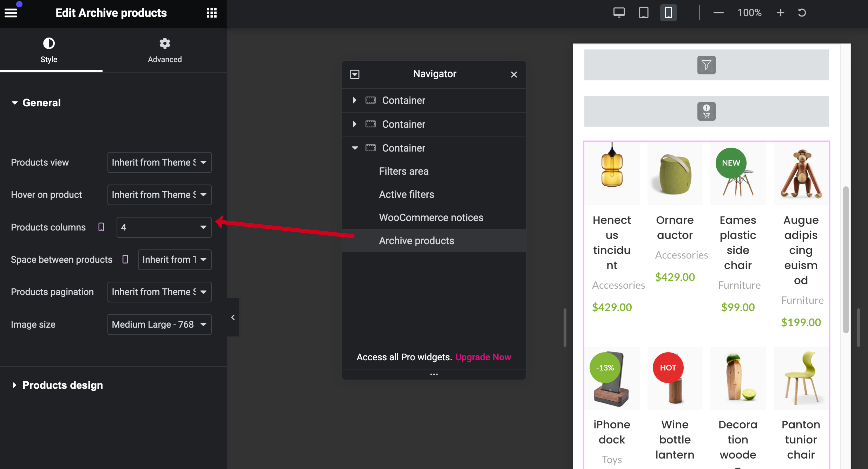Open the Panton chair thumbnail
This screenshot has height=469, width=868.
click(x=801, y=378)
